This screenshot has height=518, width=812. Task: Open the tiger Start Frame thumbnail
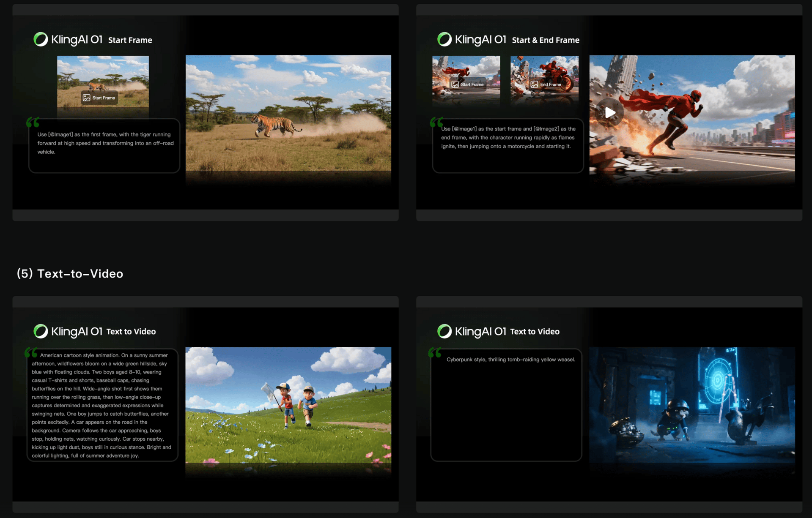103,76
